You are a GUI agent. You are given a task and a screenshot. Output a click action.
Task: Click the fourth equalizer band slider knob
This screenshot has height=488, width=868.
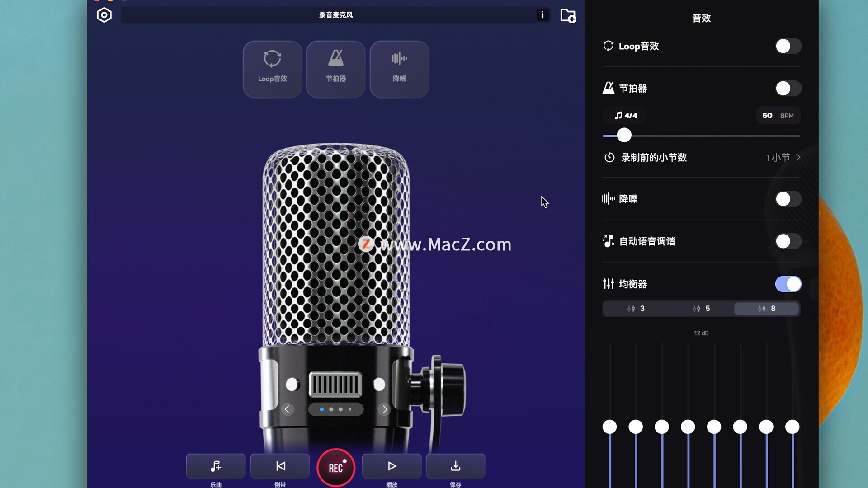click(x=688, y=427)
